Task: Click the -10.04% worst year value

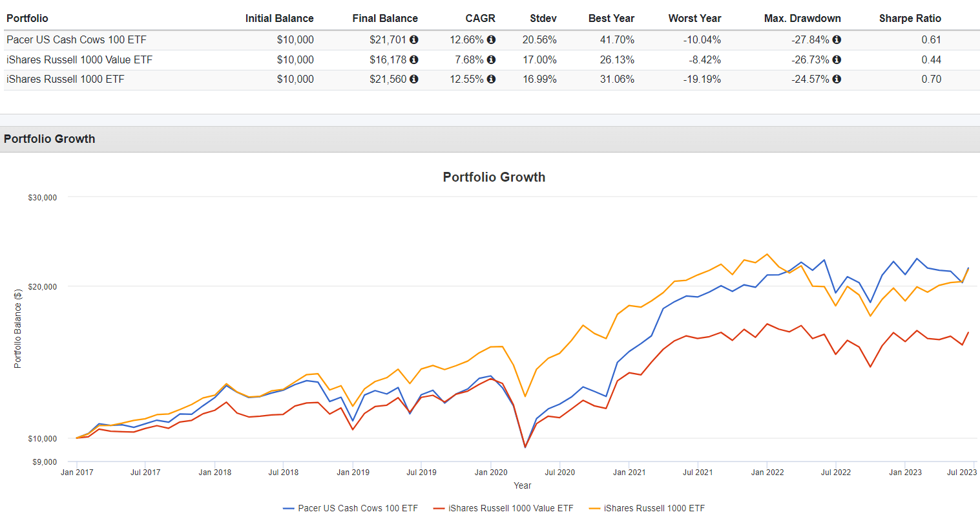Action: (x=702, y=39)
